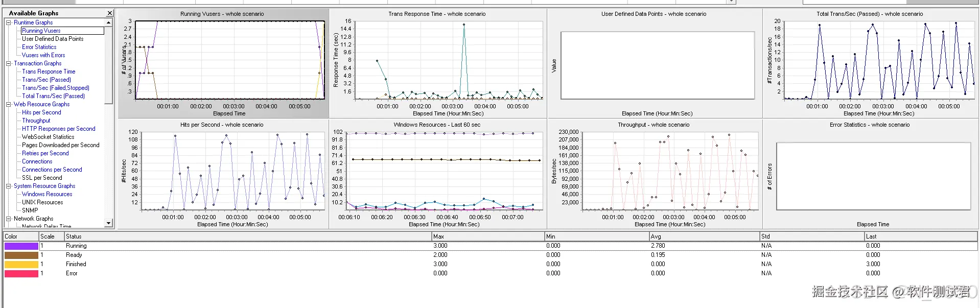Image resolution: width=980 pixels, height=308 pixels.
Task: Select User Defined Data Points graph
Action: click(53, 39)
